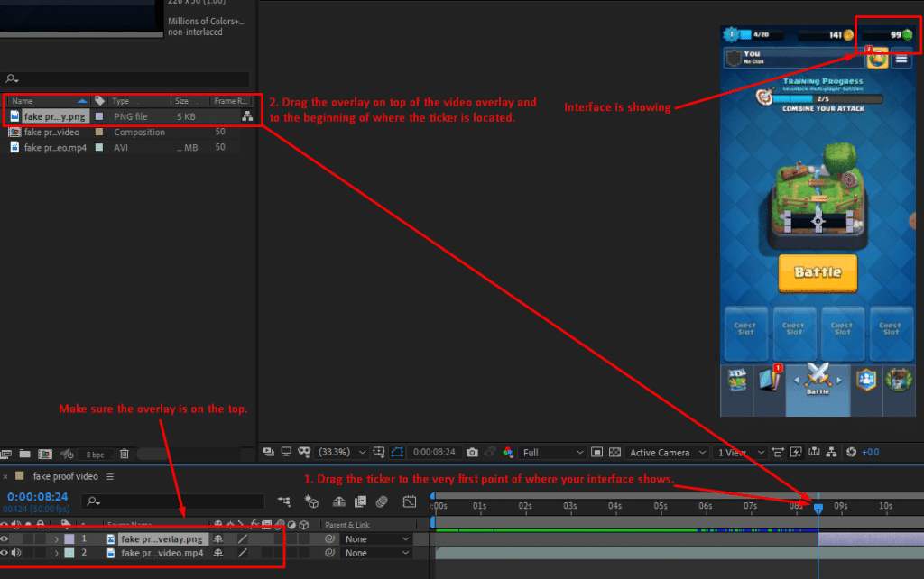The image size is (924, 579).
Task: Click the timeline layer search field
Action: [174, 501]
